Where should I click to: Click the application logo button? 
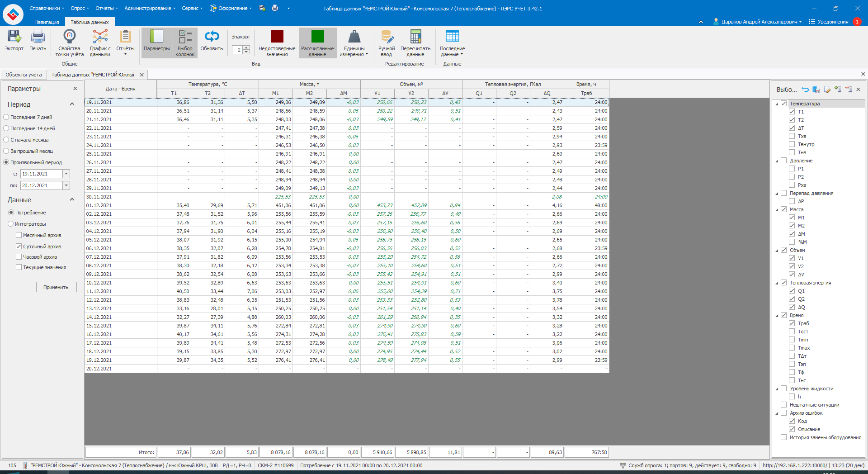[x=13, y=14]
